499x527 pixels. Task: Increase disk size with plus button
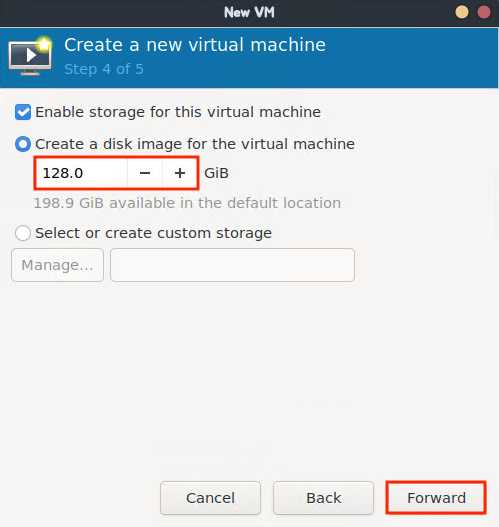(x=180, y=173)
